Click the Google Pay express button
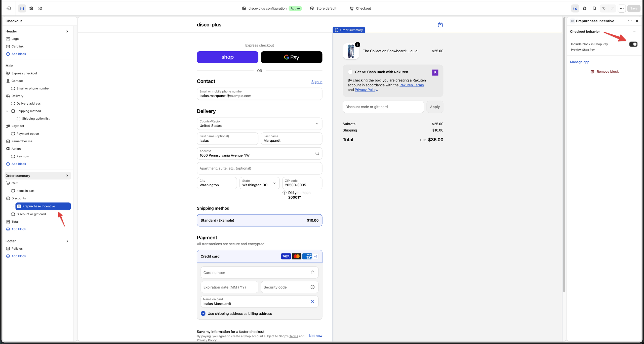644x344 pixels. coord(292,57)
